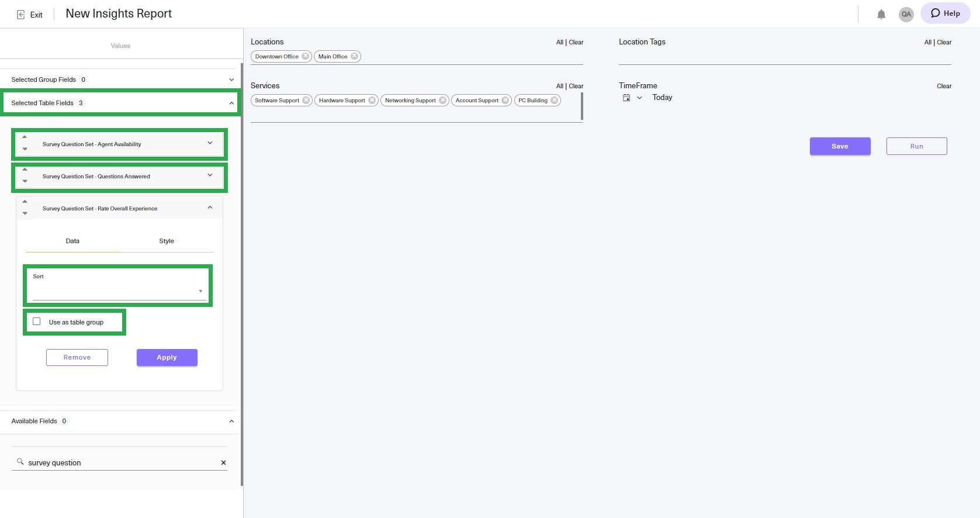
Task: Remove the Account Support service chip
Action: point(505,100)
